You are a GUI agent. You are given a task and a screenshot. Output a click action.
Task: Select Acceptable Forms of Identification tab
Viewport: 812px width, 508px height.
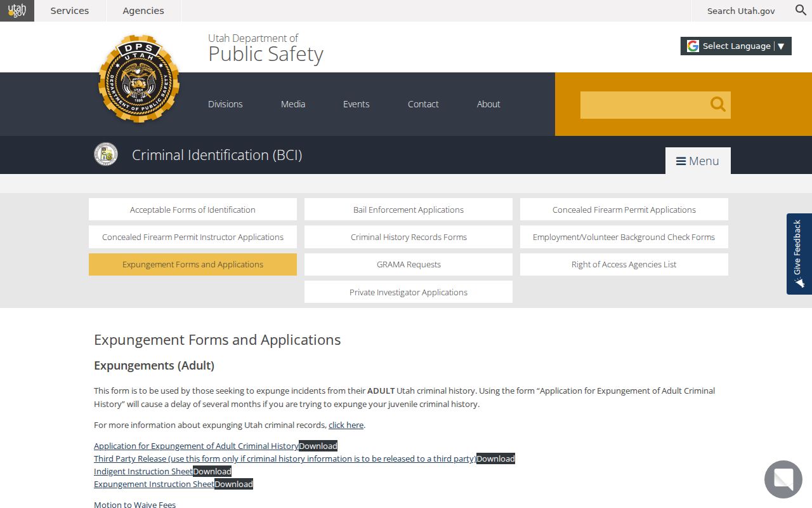click(193, 210)
